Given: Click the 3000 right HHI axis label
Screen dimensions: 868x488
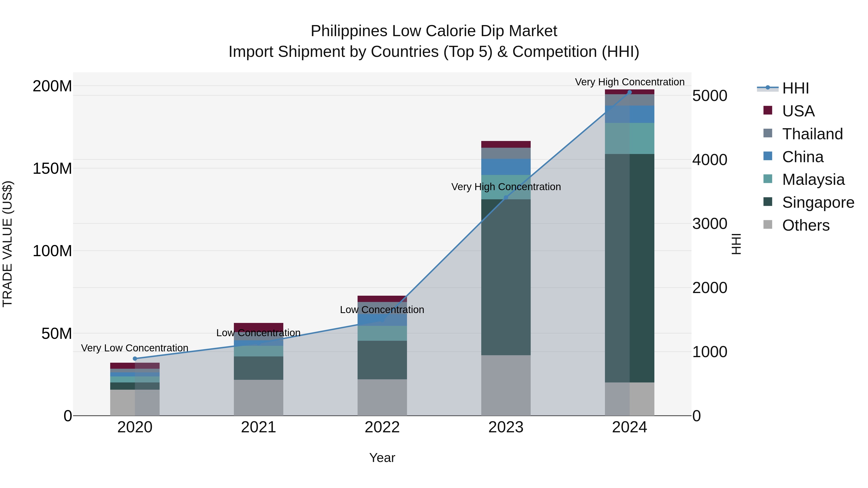Looking at the screenshot, I should pos(710,224).
